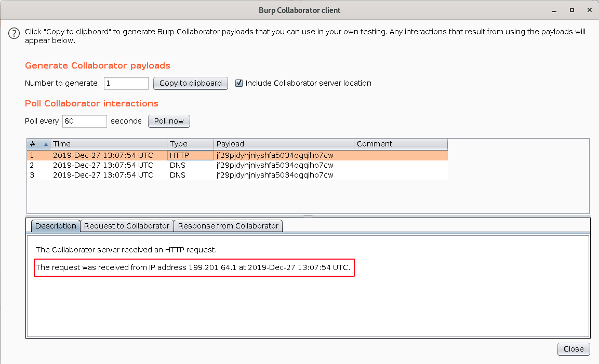This screenshot has height=364, width=599.
Task: Click the Poll Collaborator interactions heading
Action: (x=91, y=103)
